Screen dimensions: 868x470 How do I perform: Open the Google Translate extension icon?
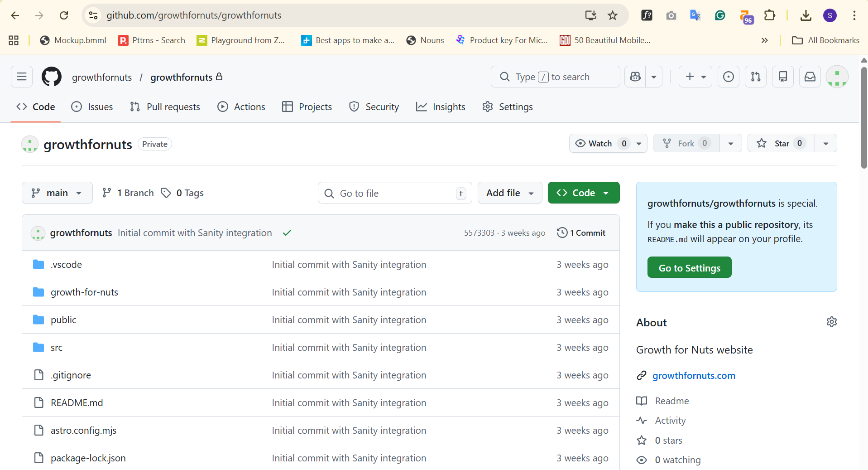(x=695, y=15)
